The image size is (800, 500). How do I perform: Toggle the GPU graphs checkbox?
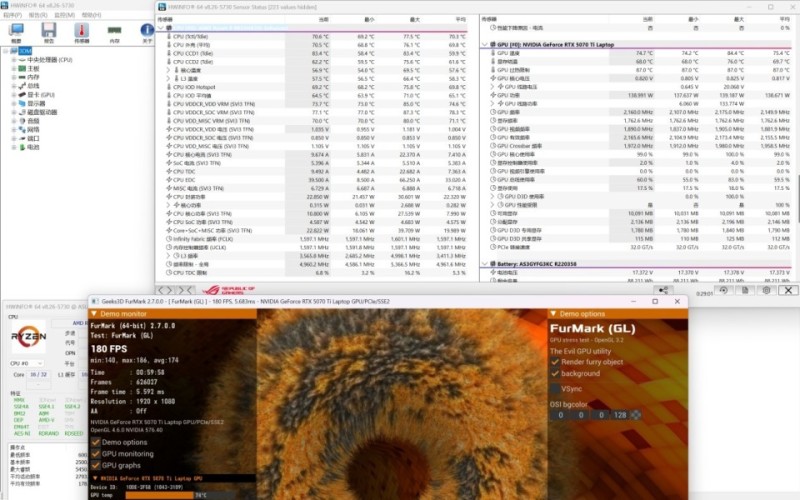[x=96, y=464]
